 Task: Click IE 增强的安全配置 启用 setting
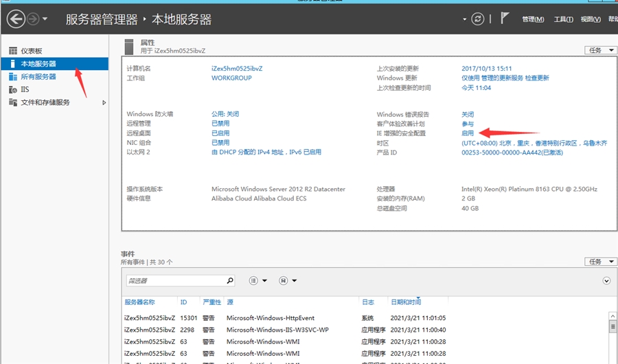(468, 133)
